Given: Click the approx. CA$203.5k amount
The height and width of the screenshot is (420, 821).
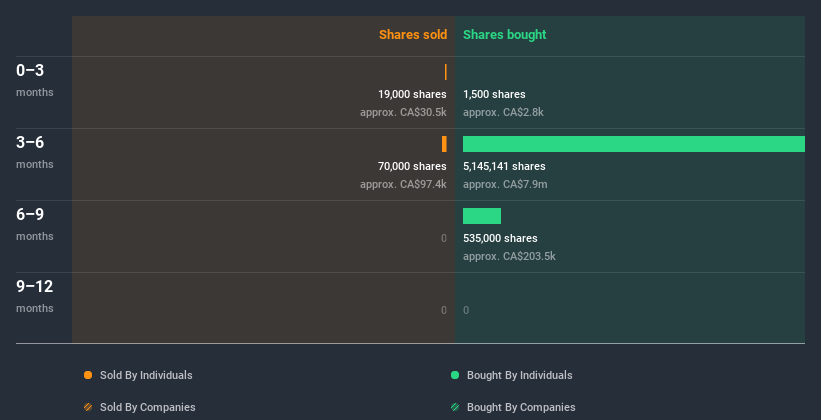Looking at the screenshot, I should [x=509, y=256].
